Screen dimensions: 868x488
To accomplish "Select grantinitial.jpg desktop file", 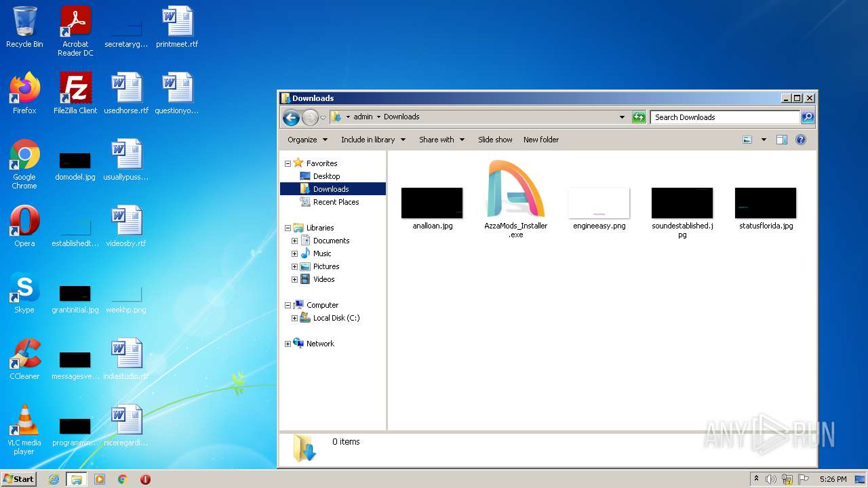I will [75, 298].
